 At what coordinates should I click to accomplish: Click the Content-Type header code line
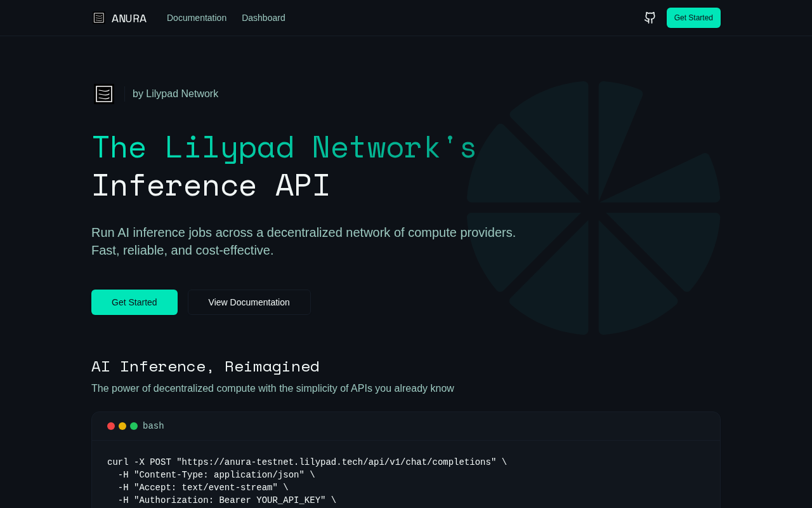[216, 475]
